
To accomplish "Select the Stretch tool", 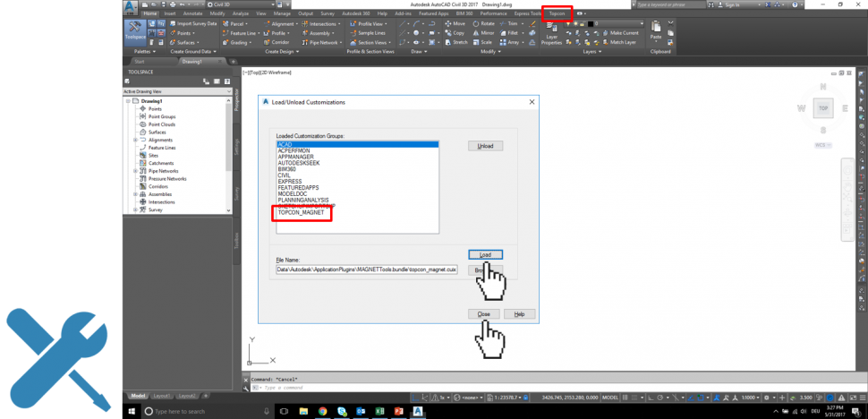I will (x=456, y=42).
